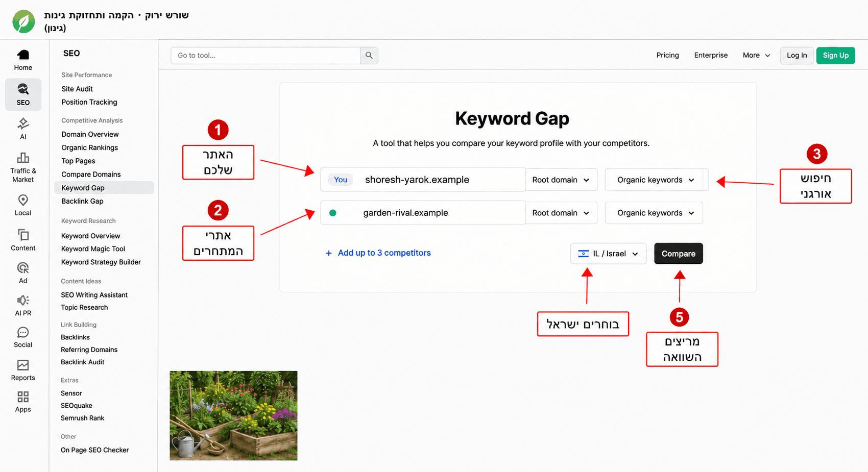Open Backlink Audit
Screen dimensions: 868x472
(x=83, y=362)
